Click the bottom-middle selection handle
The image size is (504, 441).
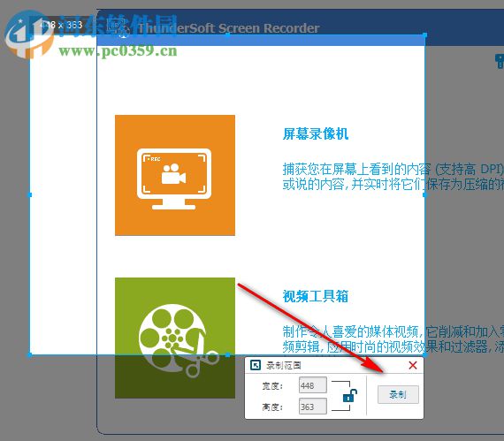pos(227,355)
